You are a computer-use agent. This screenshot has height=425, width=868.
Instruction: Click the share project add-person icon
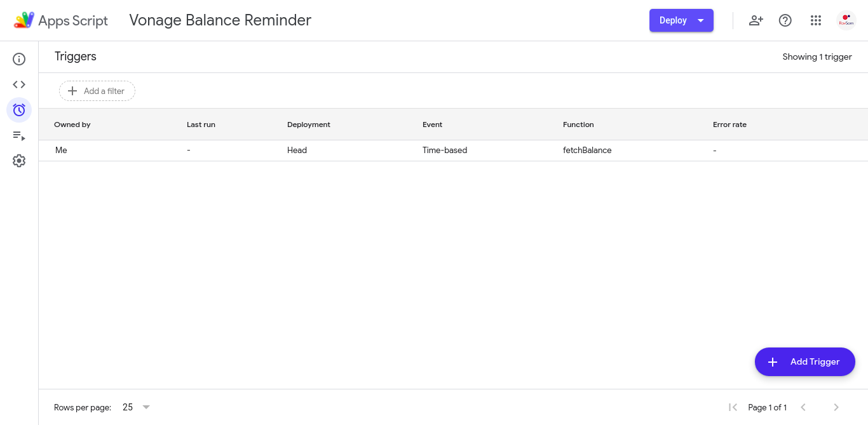(756, 20)
